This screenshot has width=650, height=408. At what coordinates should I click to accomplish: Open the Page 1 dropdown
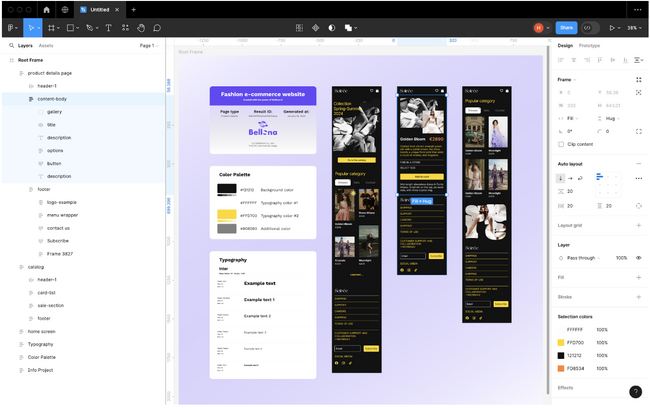[149, 46]
